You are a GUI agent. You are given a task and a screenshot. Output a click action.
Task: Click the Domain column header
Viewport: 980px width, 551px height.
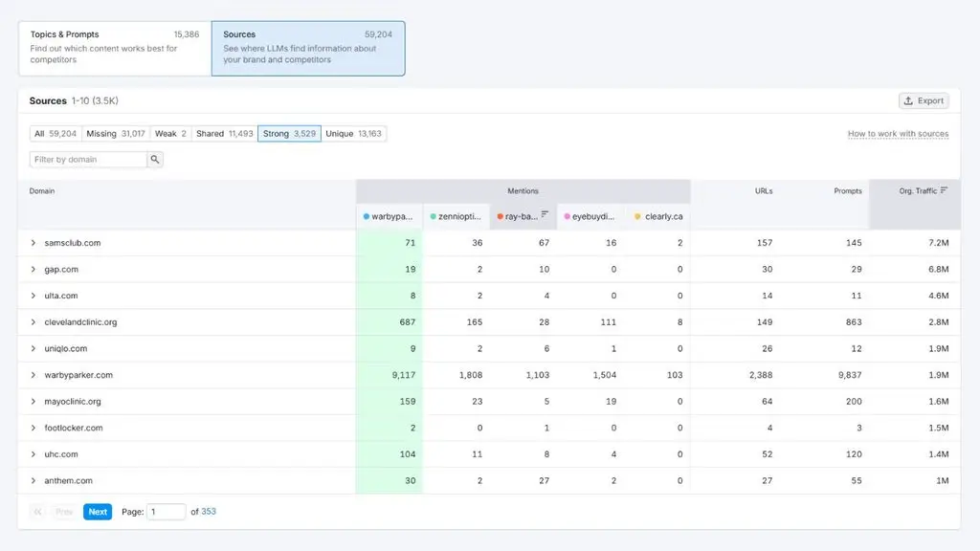[42, 191]
